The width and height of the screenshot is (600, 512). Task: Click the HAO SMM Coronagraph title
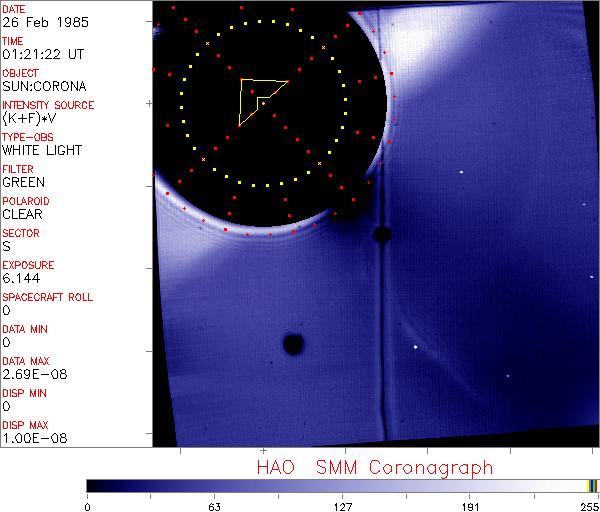375,468
